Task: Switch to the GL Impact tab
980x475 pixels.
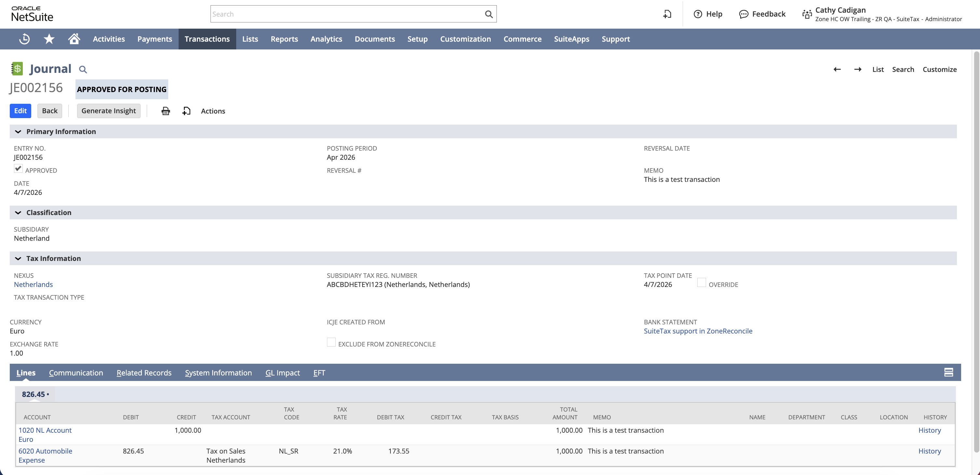Action: pyautogui.click(x=283, y=373)
